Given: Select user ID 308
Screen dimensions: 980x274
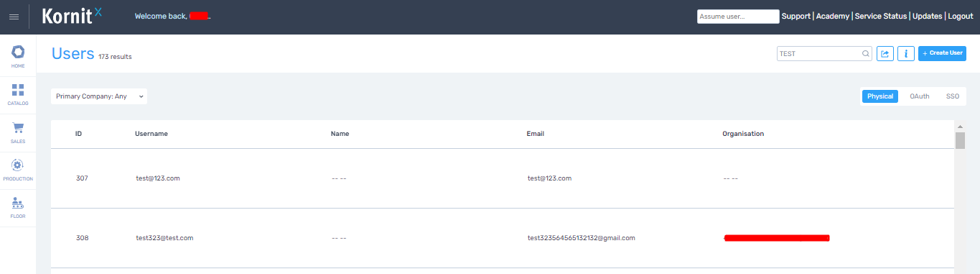Looking at the screenshot, I should point(82,238).
